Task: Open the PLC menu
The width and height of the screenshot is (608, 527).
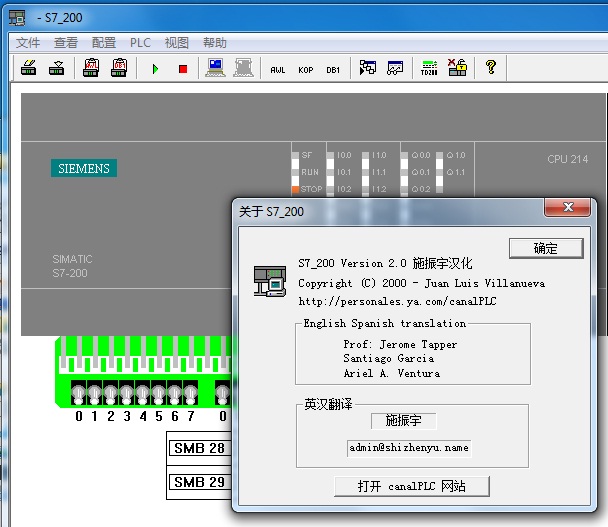Action: click(140, 42)
